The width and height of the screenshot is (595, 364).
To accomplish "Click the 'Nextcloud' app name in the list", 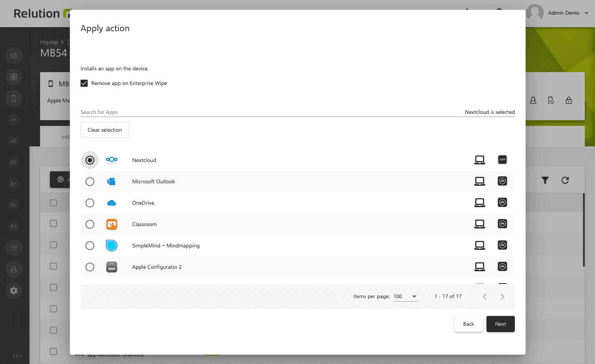I will coord(144,160).
